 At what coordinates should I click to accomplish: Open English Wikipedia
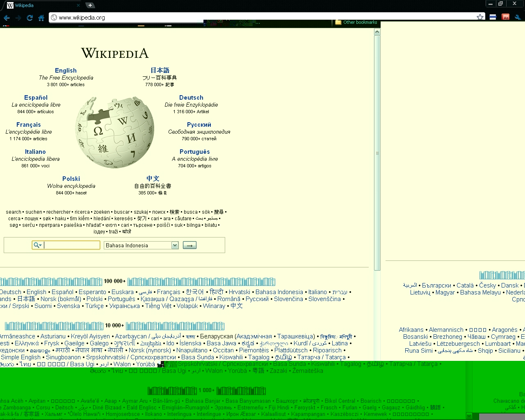pyautogui.click(x=66, y=71)
